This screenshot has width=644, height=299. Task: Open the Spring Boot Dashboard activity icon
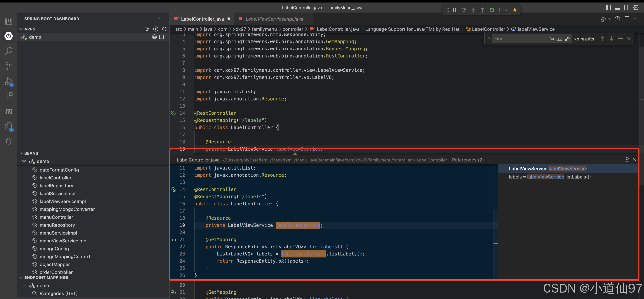(8, 36)
